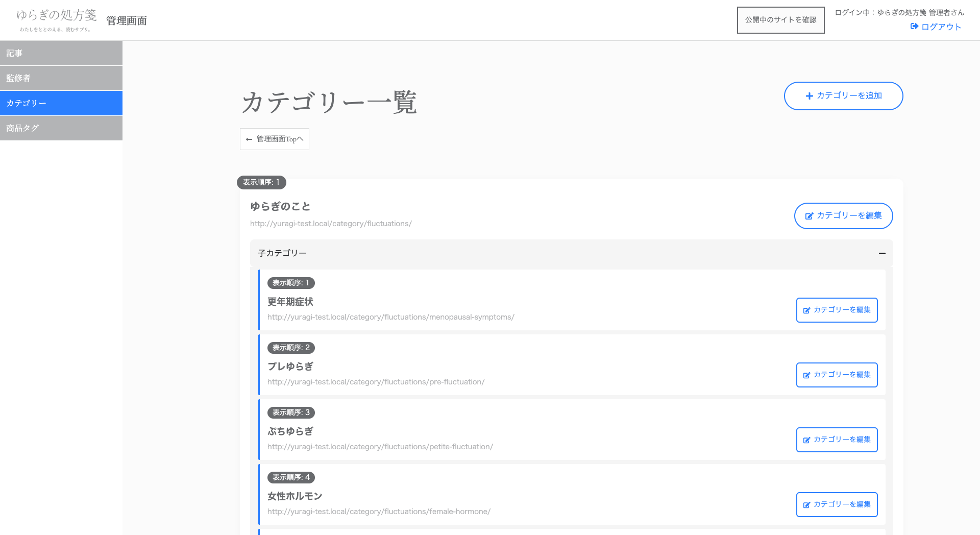Open the female-hormone category URL
The width and height of the screenshot is (980, 535).
[379, 512]
